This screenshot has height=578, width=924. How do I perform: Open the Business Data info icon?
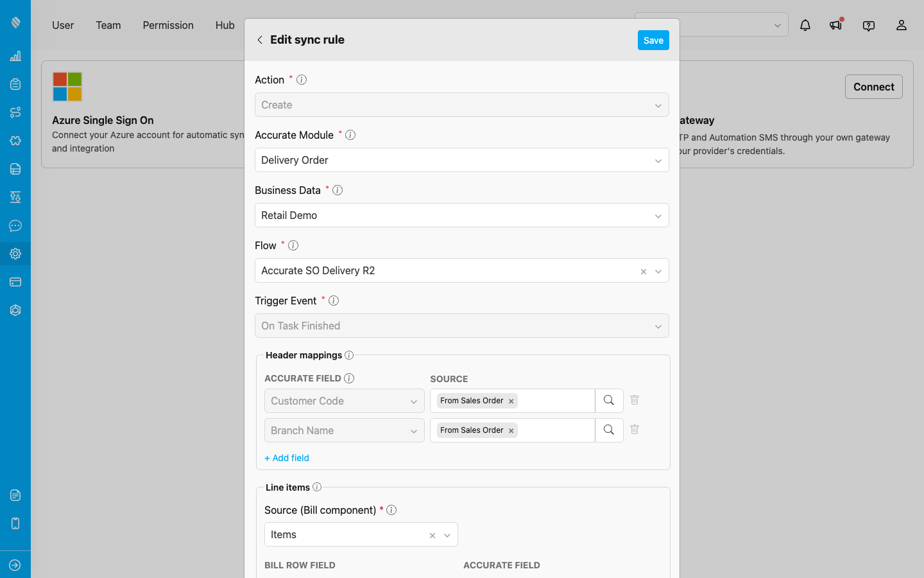(x=338, y=190)
